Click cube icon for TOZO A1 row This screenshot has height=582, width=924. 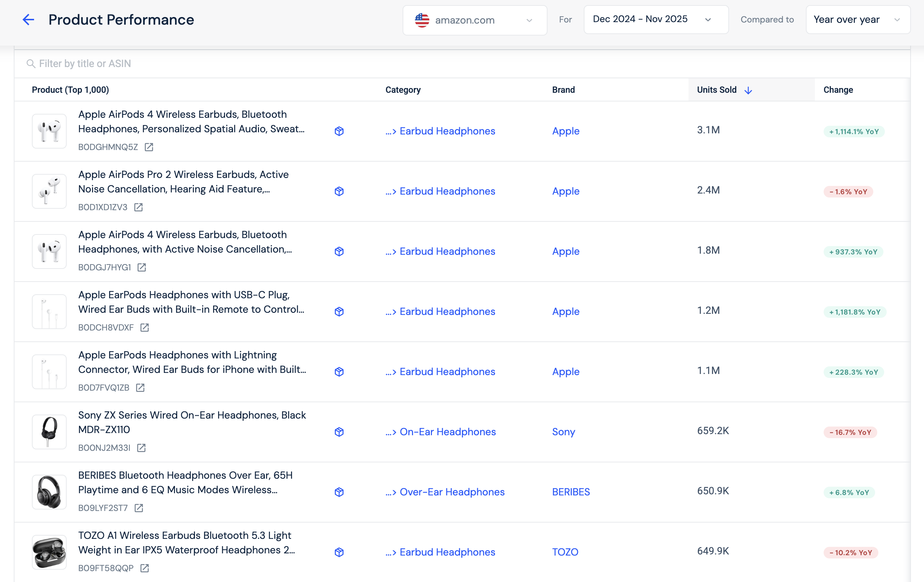click(x=339, y=552)
